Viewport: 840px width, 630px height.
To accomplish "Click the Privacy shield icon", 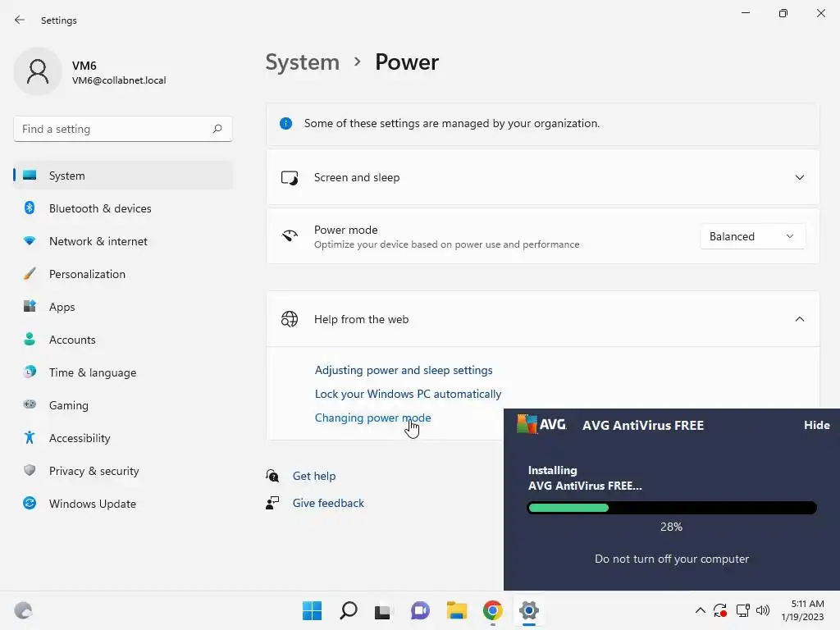I will (30, 470).
